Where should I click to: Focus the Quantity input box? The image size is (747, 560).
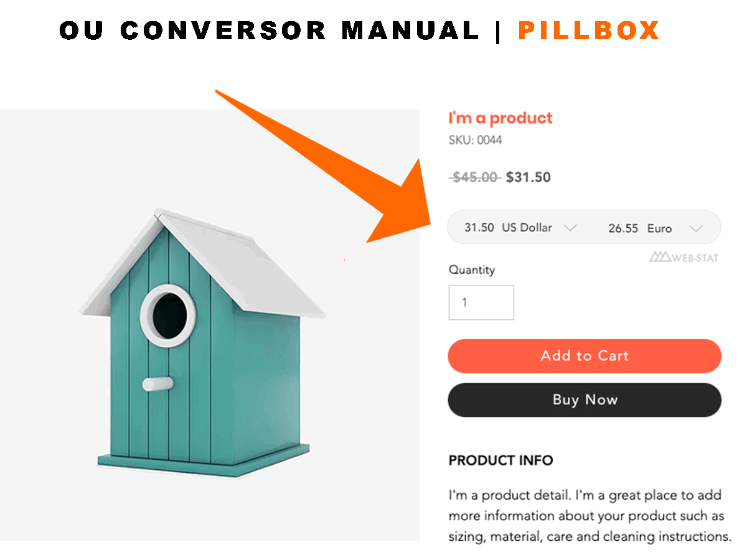click(481, 302)
